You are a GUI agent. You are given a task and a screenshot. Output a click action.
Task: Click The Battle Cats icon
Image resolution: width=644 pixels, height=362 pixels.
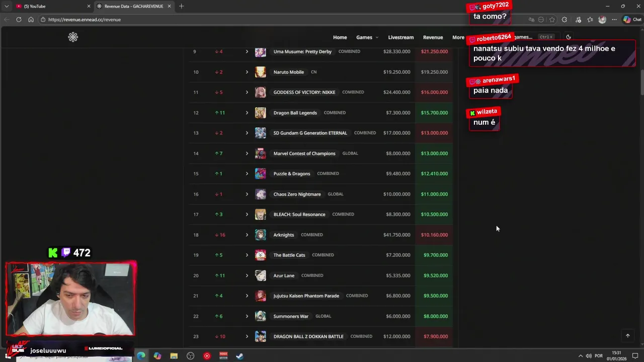click(260, 255)
